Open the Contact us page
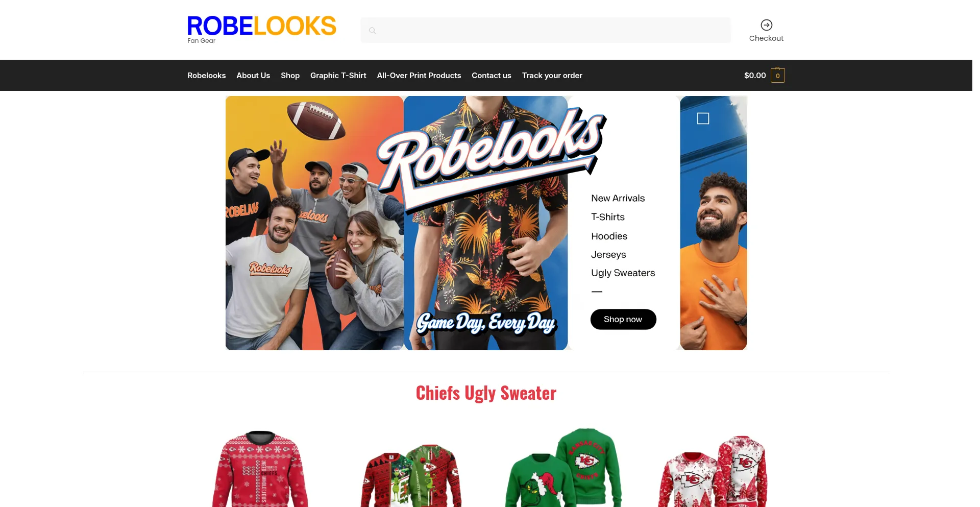 pos(491,76)
